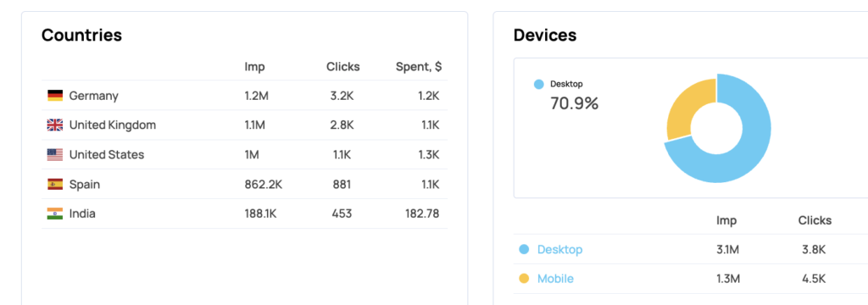Screen dimensions: 868x305
Task: Click the Germany flag icon
Action: point(55,96)
